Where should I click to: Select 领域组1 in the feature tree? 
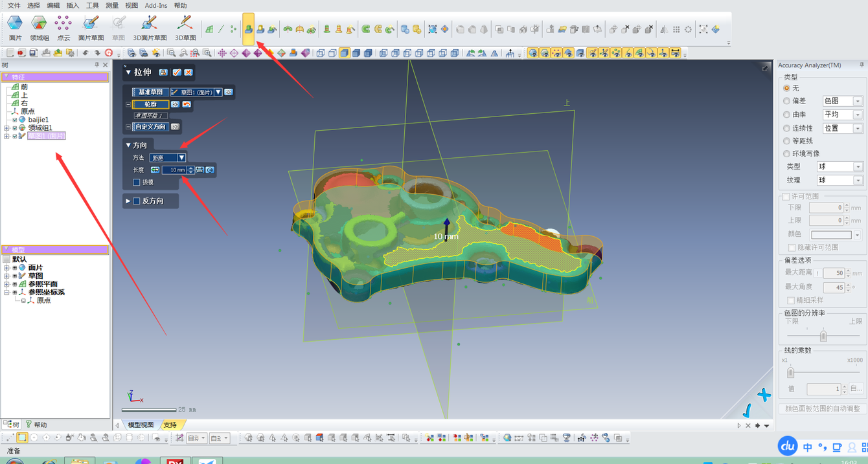point(40,128)
